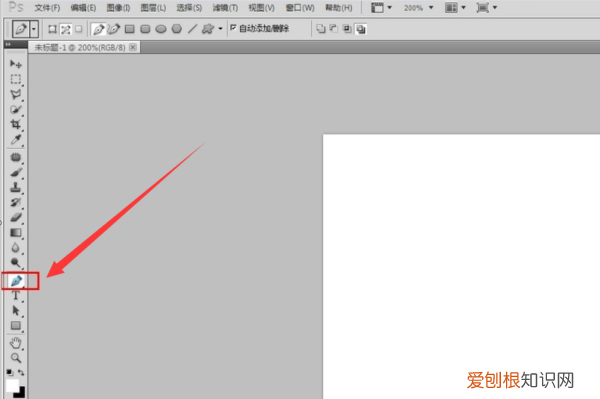The width and height of the screenshot is (600, 399).
Task: Choose Freeform Pen tool in options bar
Action: (114, 29)
